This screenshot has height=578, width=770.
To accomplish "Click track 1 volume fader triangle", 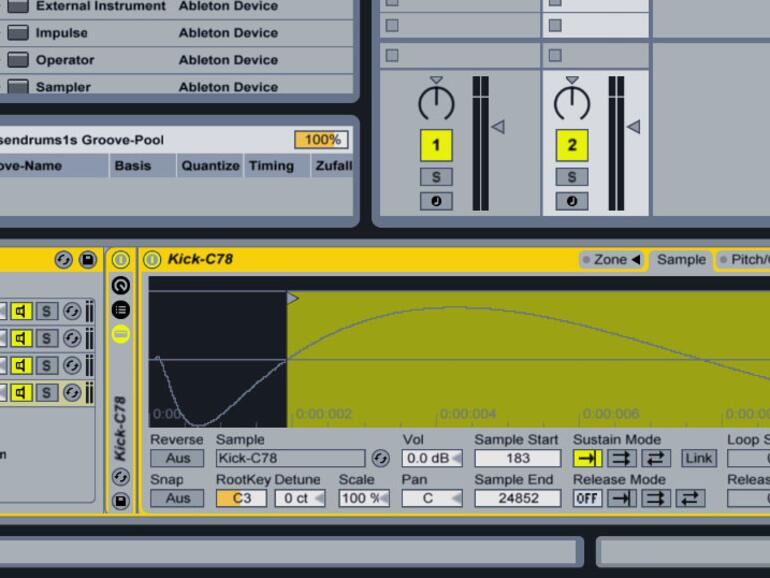I will [x=498, y=127].
